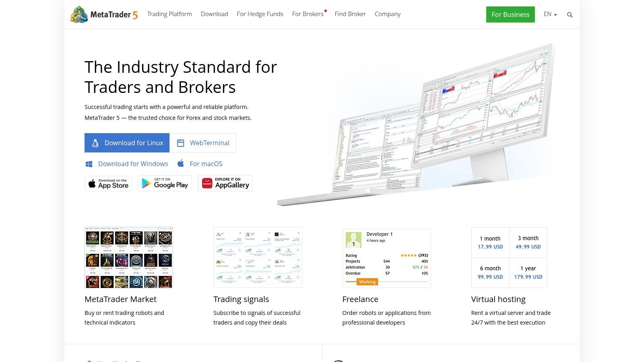Open the App Store badge

coord(108,183)
